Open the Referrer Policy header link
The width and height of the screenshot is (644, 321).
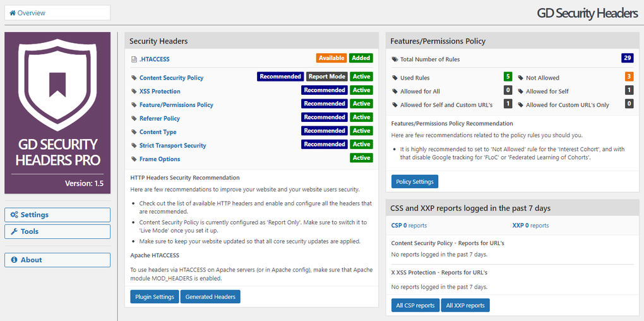coord(159,118)
